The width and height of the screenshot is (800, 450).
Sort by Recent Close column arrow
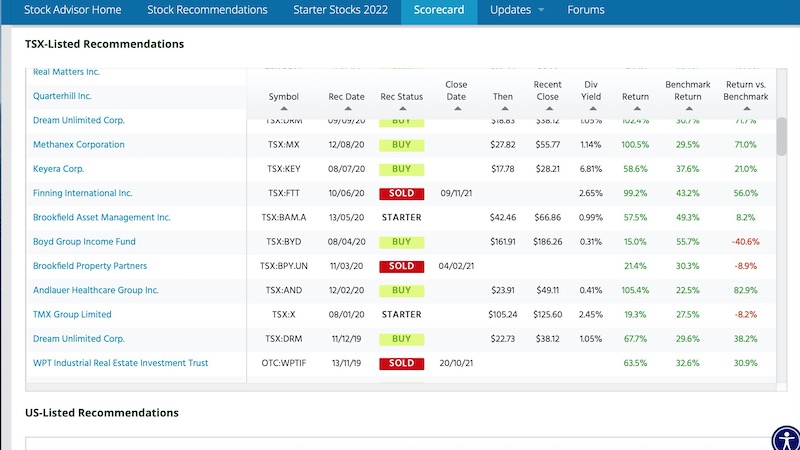coord(549,109)
